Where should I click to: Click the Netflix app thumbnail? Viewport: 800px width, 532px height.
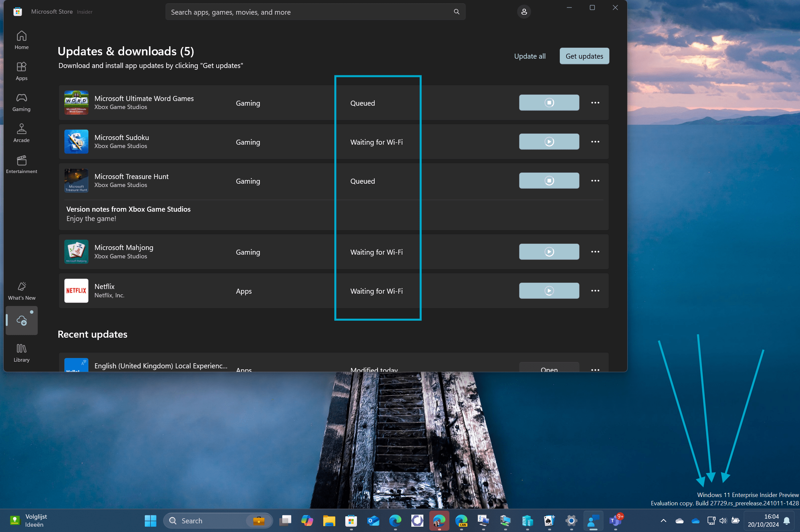tap(76, 290)
